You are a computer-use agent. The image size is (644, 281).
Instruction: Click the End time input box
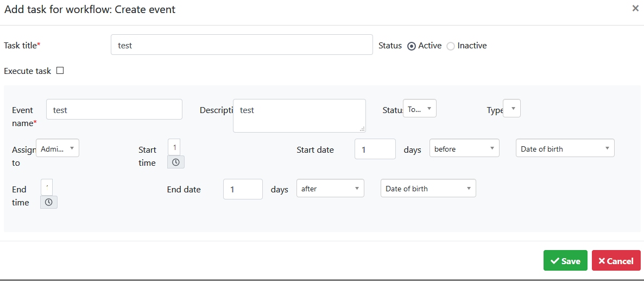[x=46, y=188]
